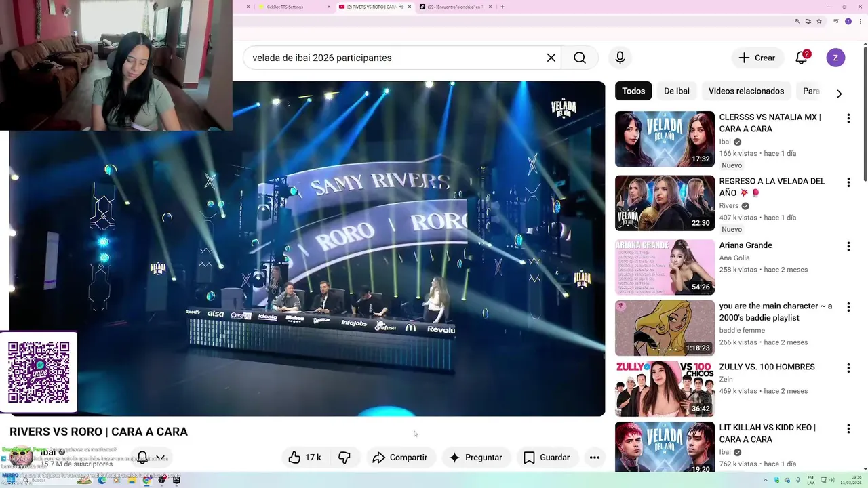Click the title 'you are the main character' playlist
Viewport: 868px width, 488px height.
(775, 312)
